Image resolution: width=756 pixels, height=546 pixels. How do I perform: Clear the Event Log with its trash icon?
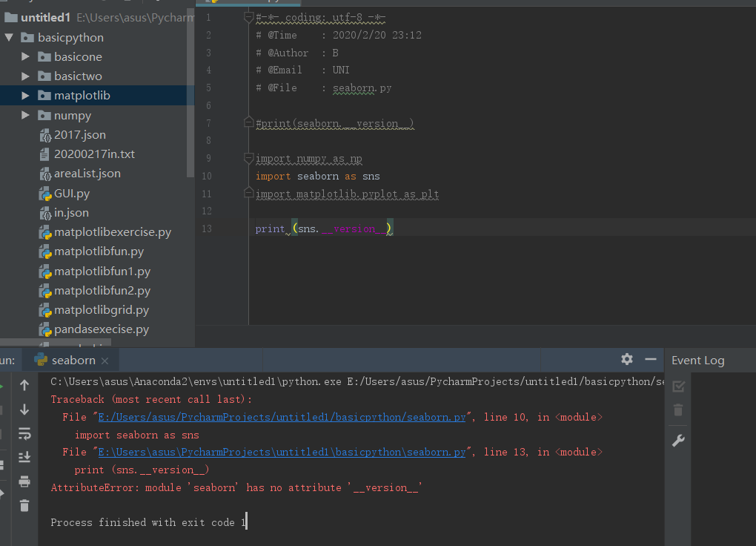click(x=678, y=409)
